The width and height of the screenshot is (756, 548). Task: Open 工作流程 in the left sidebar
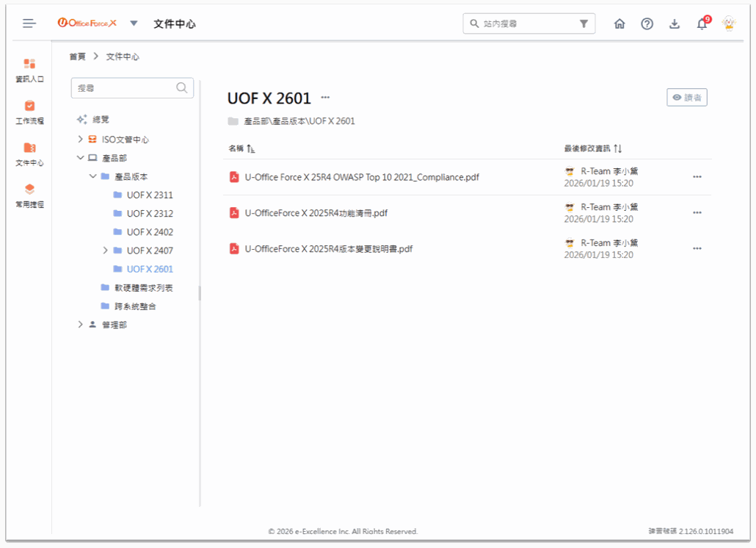click(x=29, y=112)
